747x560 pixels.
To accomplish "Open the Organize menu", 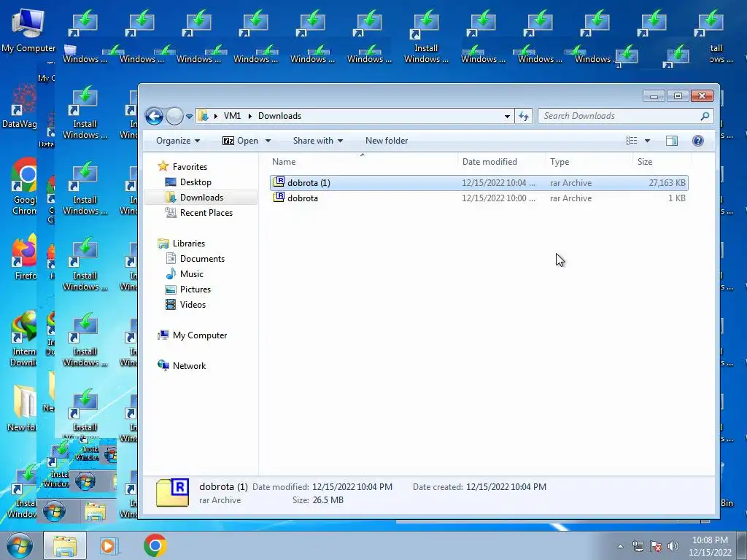I will tap(178, 141).
